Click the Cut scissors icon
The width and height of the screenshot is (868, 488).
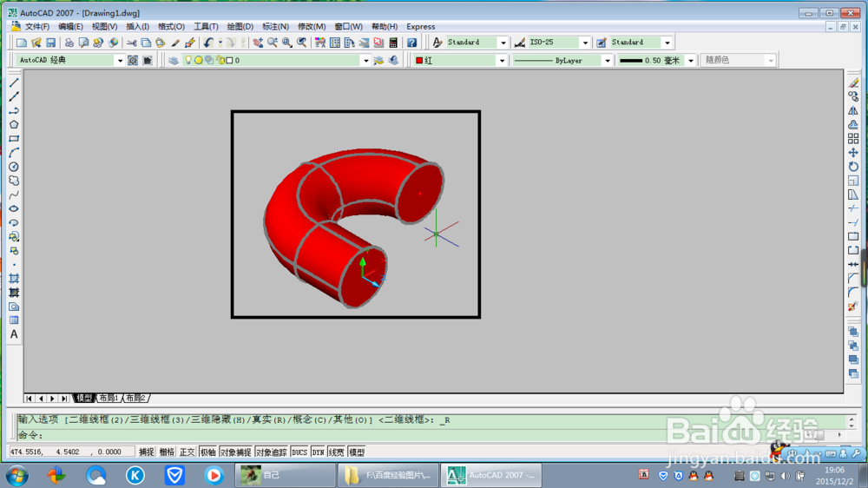(131, 43)
